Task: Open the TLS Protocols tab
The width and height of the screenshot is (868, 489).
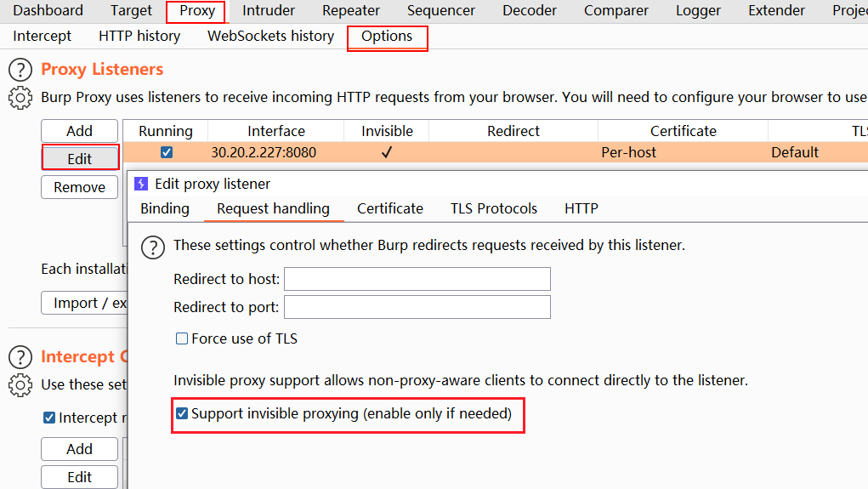Action: [x=494, y=208]
